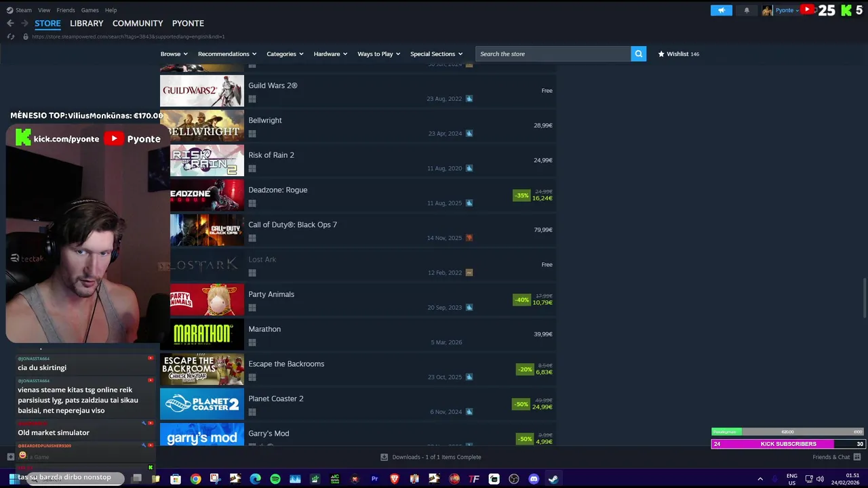The height and width of the screenshot is (488, 868).
Task: Open the Planet Coaster 2 title
Action: tap(276, 399)
